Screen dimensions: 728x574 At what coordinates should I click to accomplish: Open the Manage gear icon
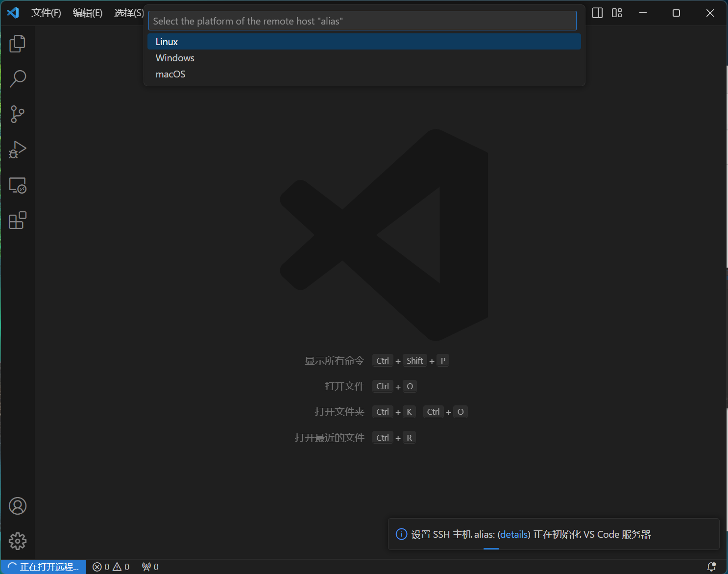pyautogui.click(x=18, y=541)
